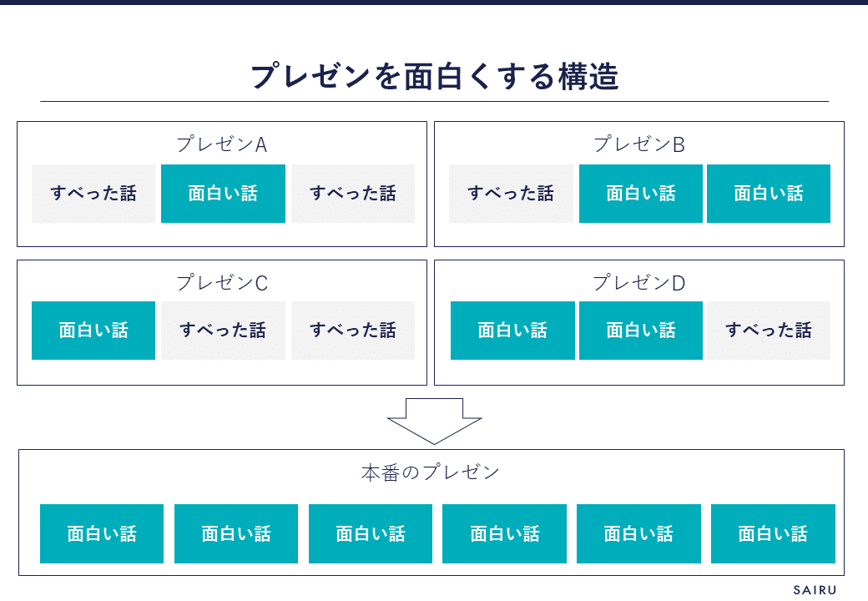868x601 pixels.
Task: Click the first すべった話 box in プレゼンA
Action: 93,194
